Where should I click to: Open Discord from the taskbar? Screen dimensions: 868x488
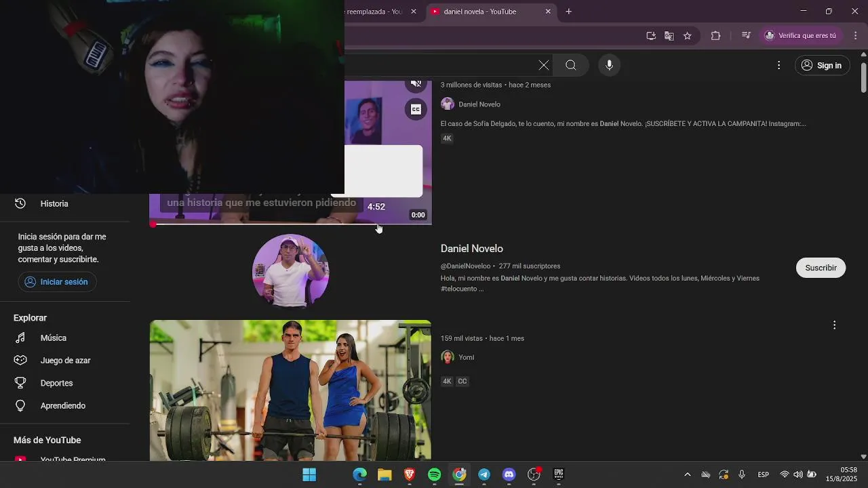click(509, 474)
